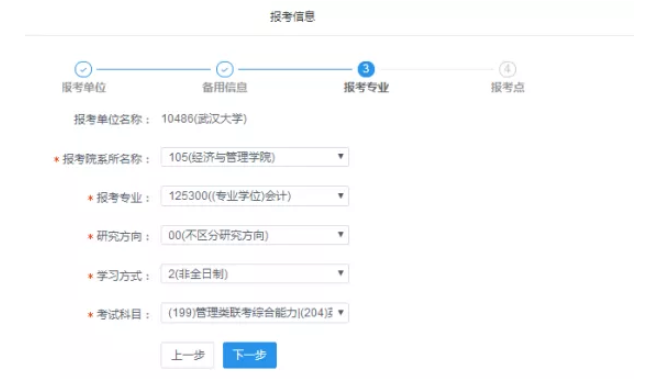This screenshot has width=669, height=379.
Task: Click the progress line between steps one and two
Action: click(154, 69)
